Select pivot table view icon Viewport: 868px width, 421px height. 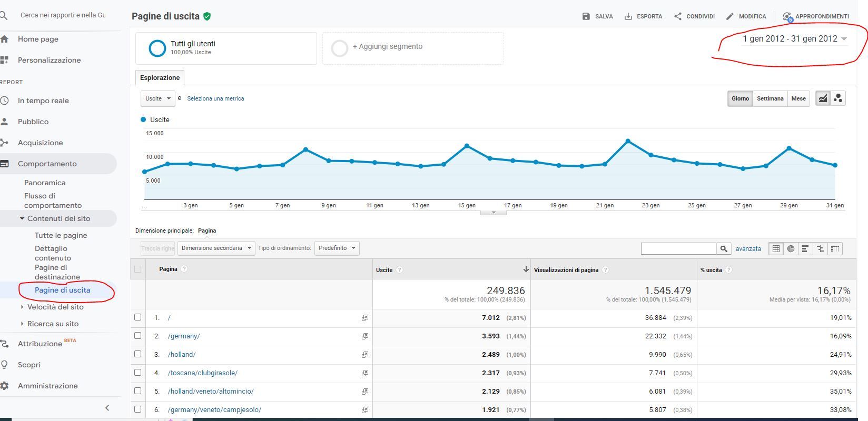(x=835, y=249)
